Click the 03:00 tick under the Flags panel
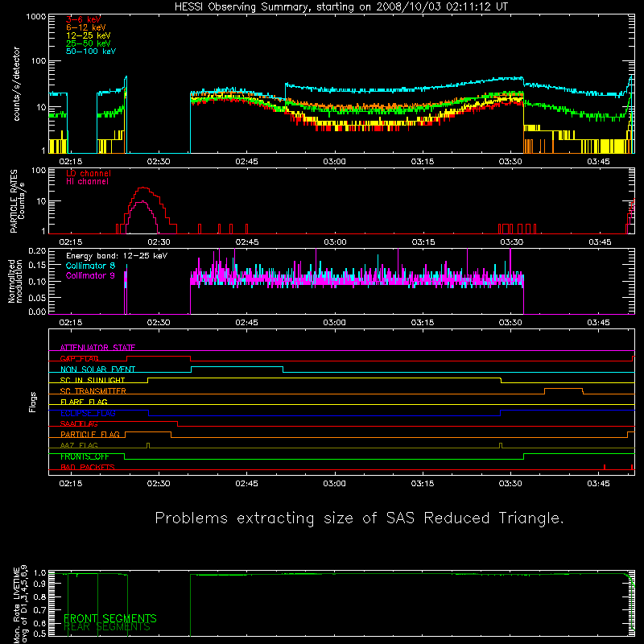The image size is (644, 644). tap(335, 484)
